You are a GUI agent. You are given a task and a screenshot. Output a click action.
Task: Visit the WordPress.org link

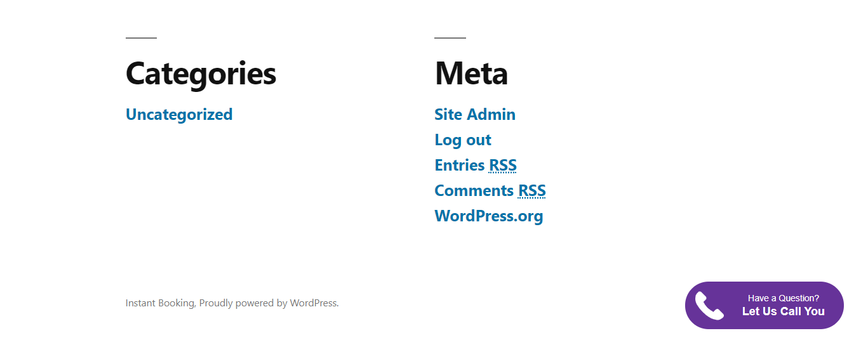(489, 216)
